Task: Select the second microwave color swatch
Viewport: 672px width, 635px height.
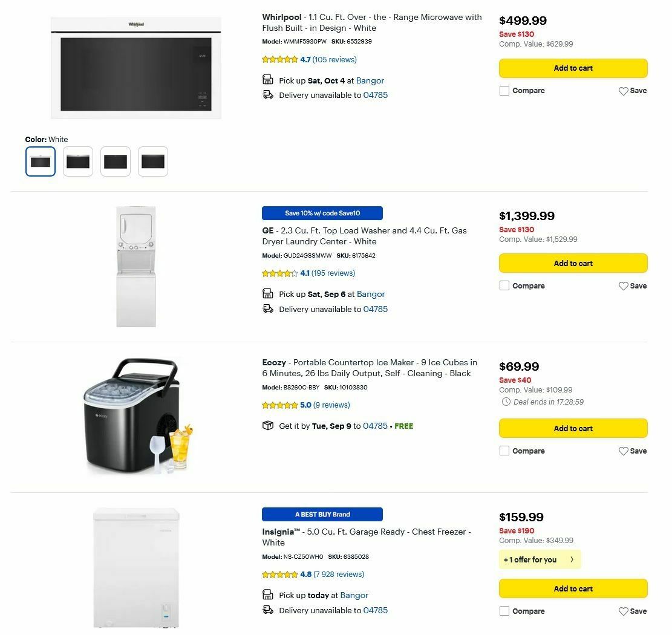Action: click(77, 161)
